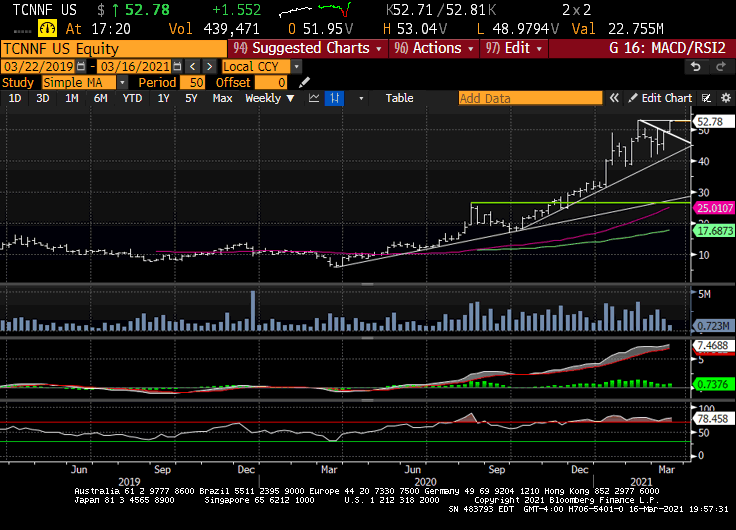Click the intraday sparkline mini chart
This screenshot has height=530, width=736.
[315, 10]
